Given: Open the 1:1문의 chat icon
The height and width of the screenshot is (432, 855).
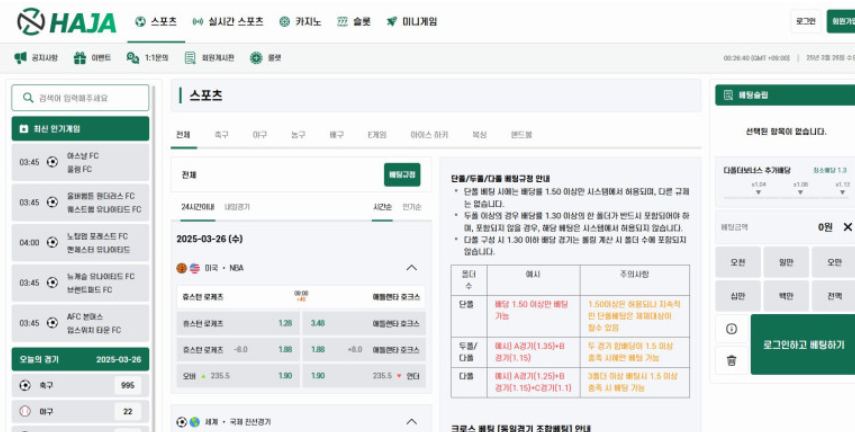Looking at the screenshot, I should pos(133,58).
